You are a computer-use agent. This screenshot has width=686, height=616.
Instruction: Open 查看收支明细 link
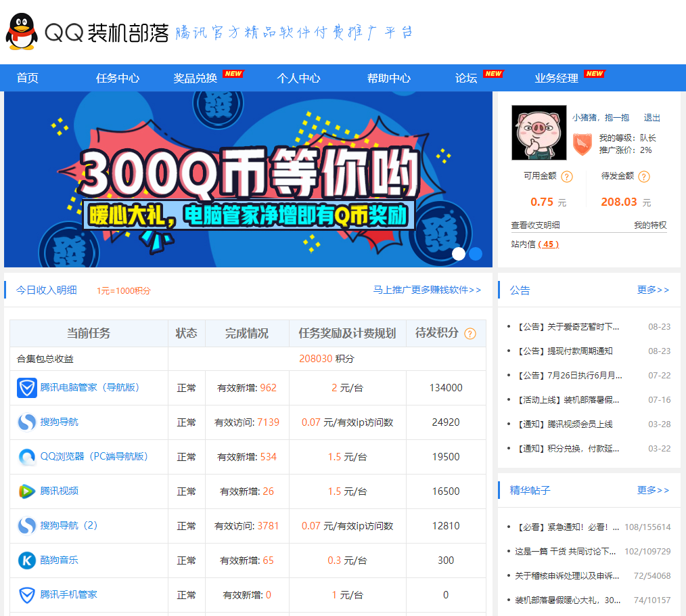point(536,225)
